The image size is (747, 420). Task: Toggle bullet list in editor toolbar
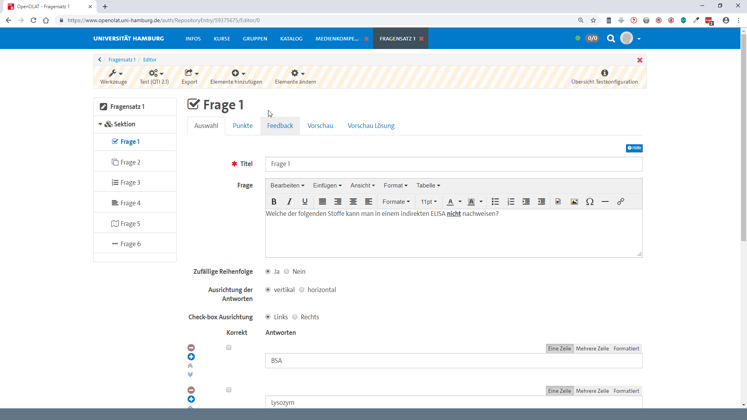pyautogui.click(x=495, y=202)
